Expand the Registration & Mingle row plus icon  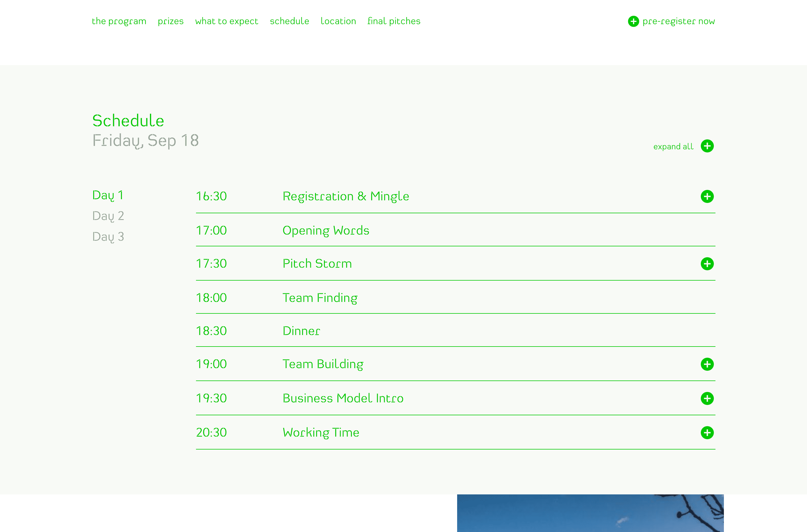(707, 196)
